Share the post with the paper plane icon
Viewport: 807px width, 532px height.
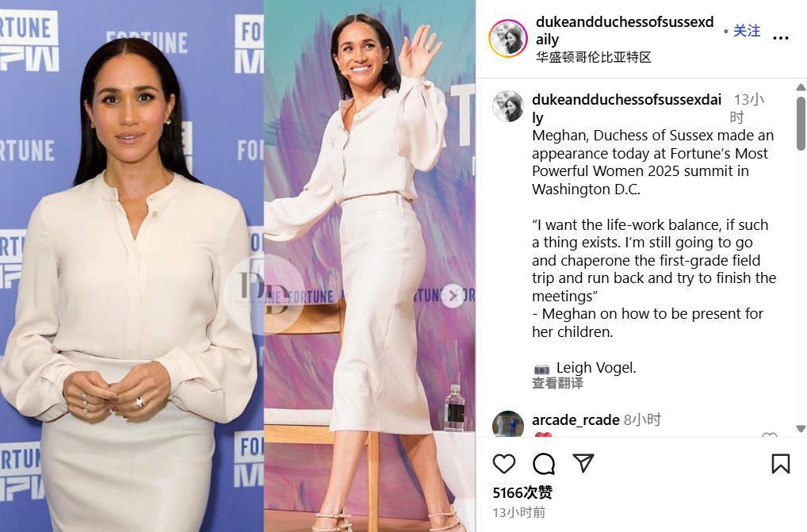click(x=583, y=463)
